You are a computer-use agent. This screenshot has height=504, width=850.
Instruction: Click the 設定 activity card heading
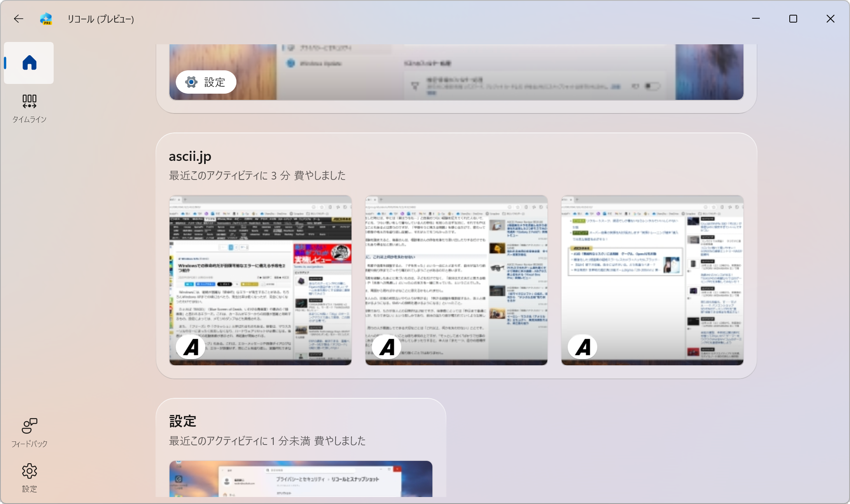coord(183,421)
